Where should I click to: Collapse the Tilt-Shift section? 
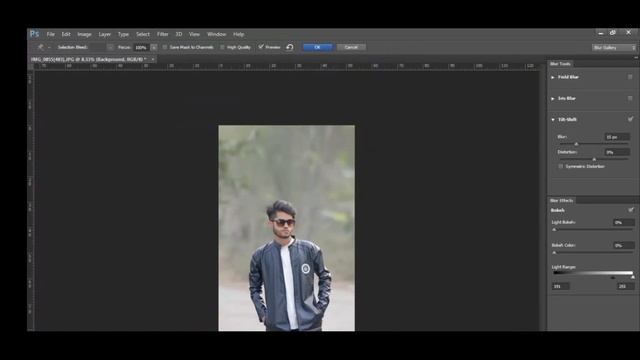(553, 120)
